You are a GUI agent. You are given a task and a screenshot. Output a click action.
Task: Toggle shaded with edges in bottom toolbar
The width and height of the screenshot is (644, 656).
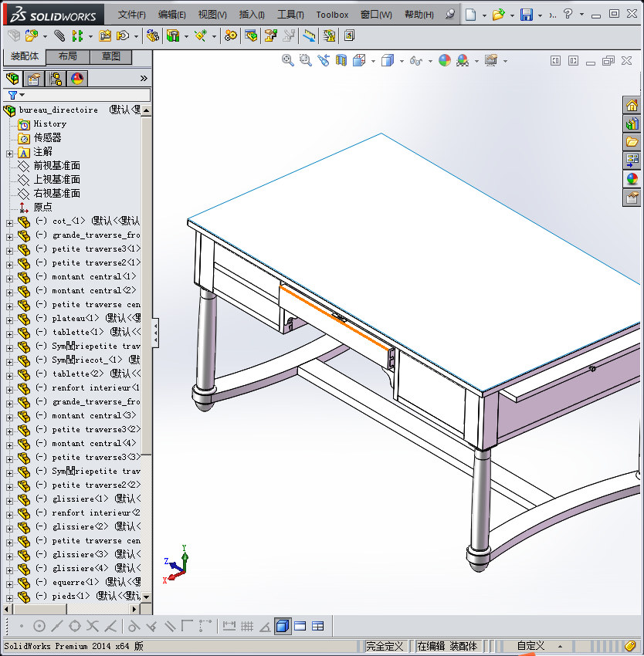[283, 626]
